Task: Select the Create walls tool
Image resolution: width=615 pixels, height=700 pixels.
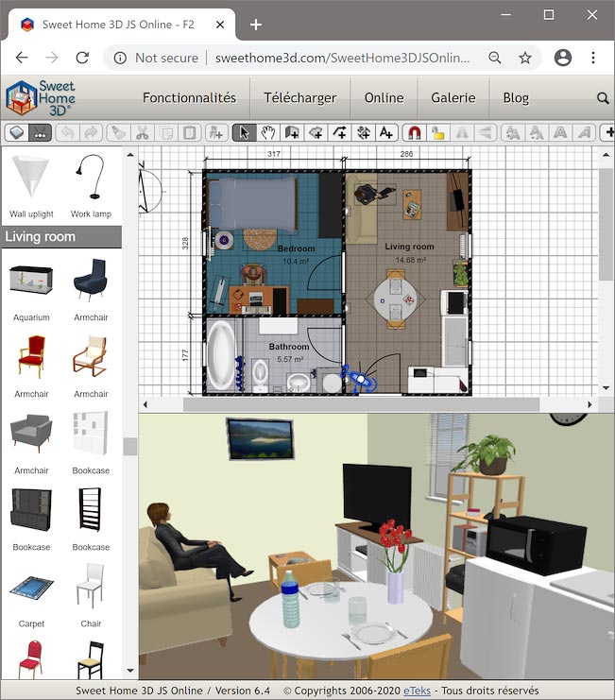Action: click(x=292, y=132)
